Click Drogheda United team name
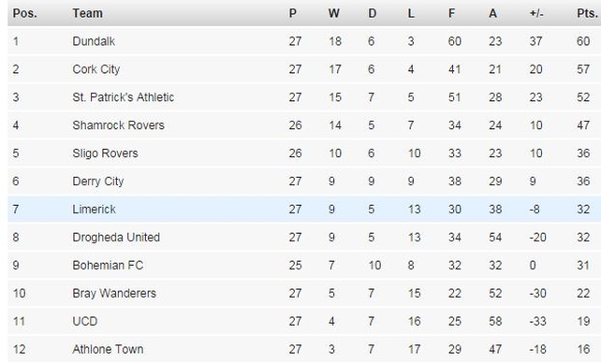Viewport: 601px width, 364px height. [x=116, y=237]
